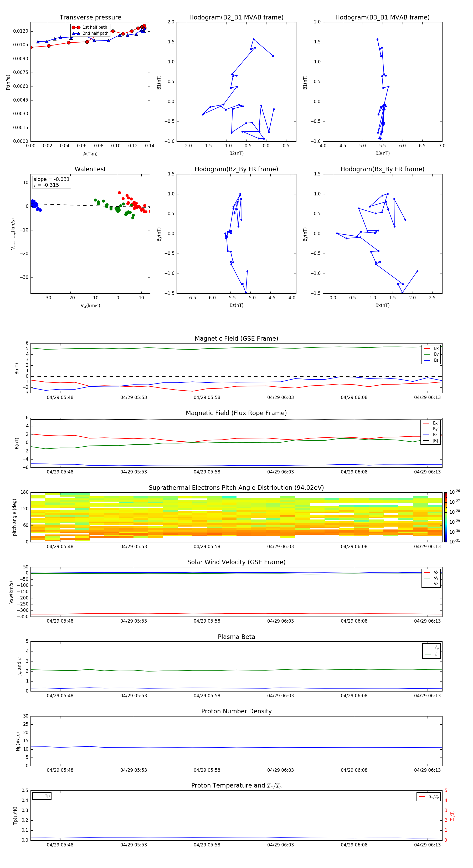473x868 pixels.
Task: Select the Bz legend entry in the GSE Frame panel
Action: tap(431, 360)
